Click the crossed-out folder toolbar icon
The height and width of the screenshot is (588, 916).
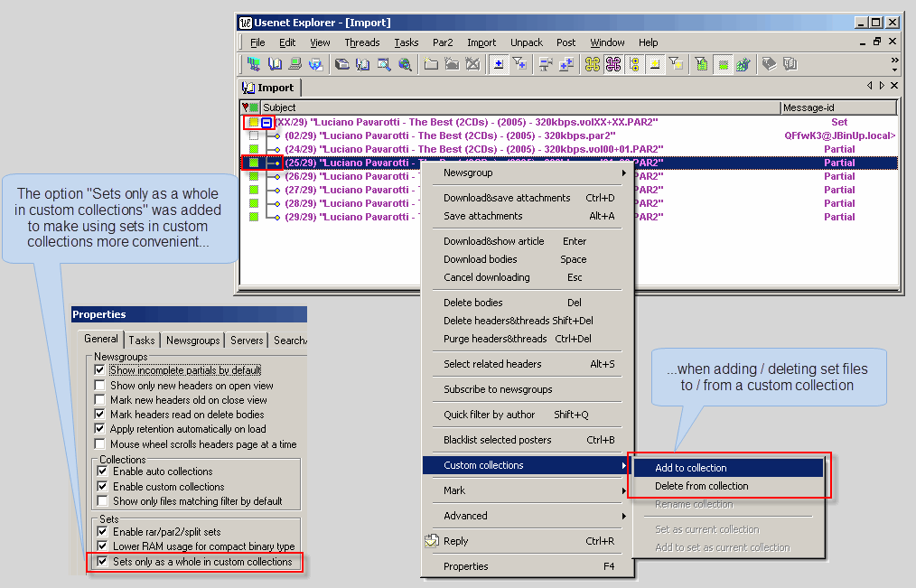pos(472,64)
